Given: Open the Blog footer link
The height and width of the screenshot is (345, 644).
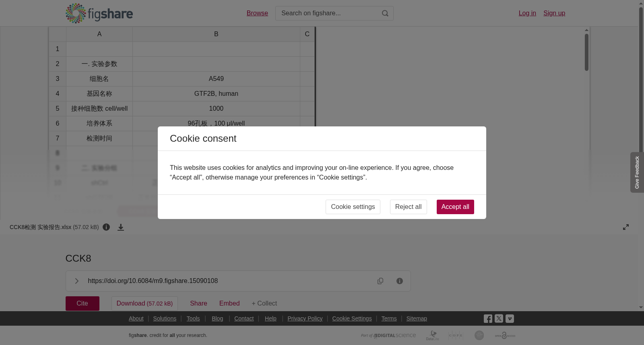Looking at the screenshot, I should pyautogui.click(x=217, y=318).
